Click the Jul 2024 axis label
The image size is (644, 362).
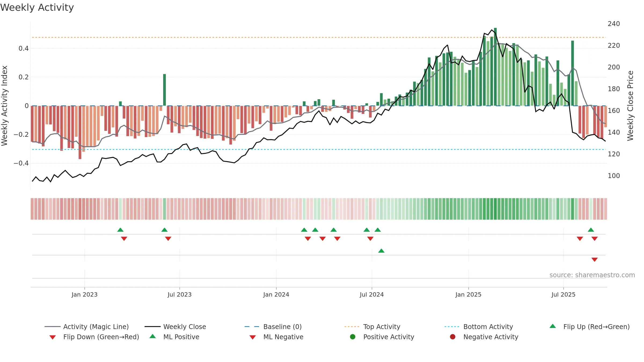(x=372, y=295)
